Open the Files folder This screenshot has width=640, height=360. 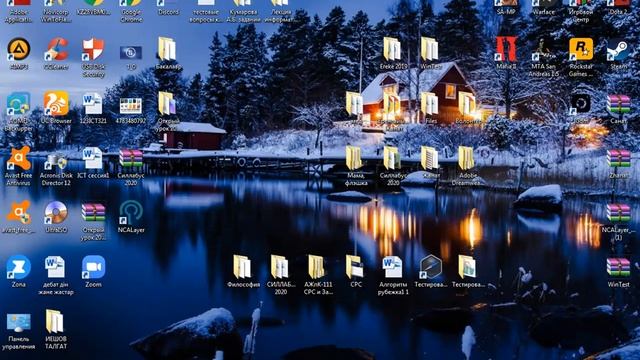(430, 104)
